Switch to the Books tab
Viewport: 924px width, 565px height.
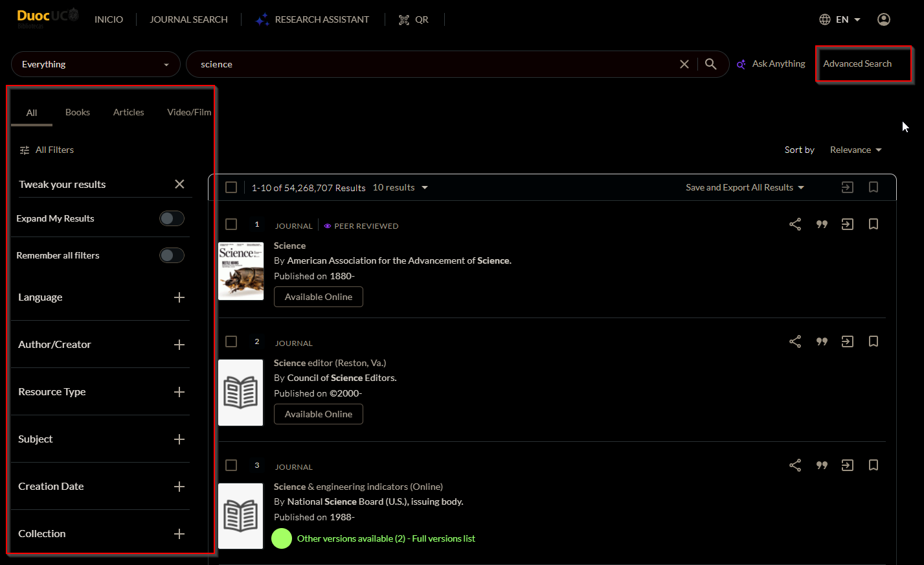pyautogui.click(x=78, y=112)
